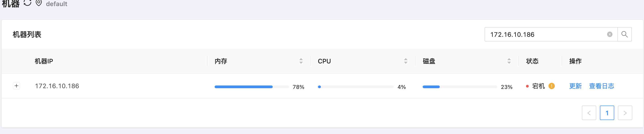
Task: Sort the table by CPU column
Action: pyautogui.click(x=406, y=61)
